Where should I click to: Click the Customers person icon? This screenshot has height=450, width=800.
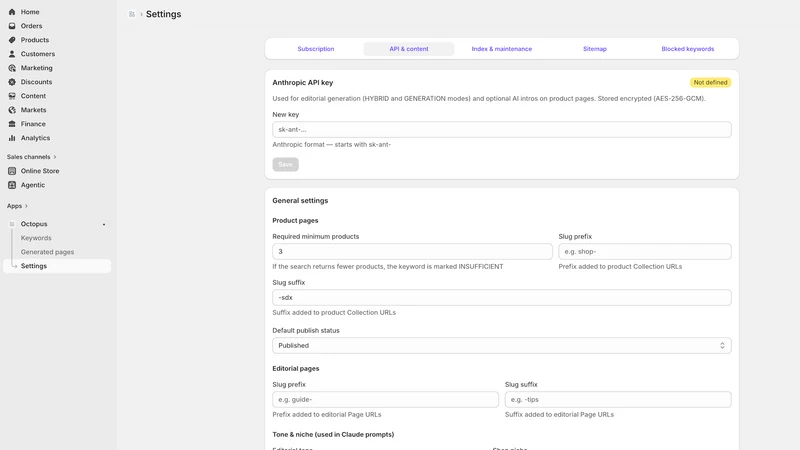click(x=12, y=54)
